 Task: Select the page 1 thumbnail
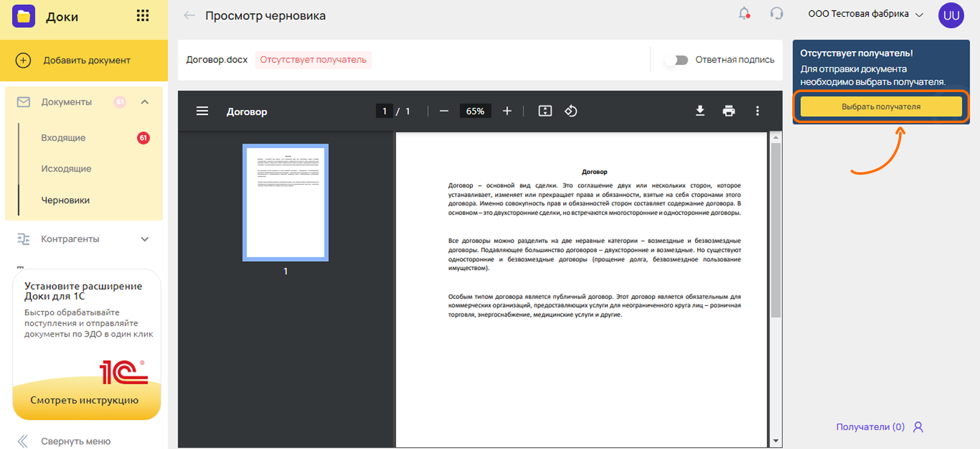click(x=285, y=203)
